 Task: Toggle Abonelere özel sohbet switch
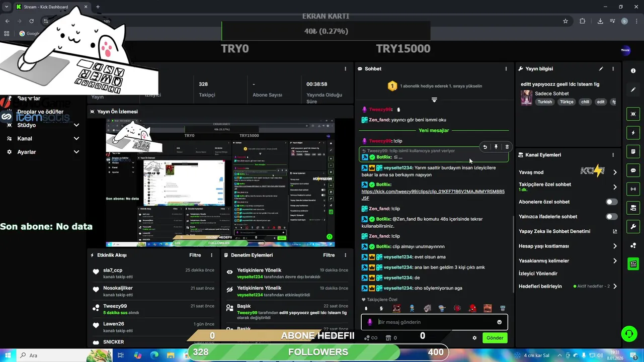[611, 202]
